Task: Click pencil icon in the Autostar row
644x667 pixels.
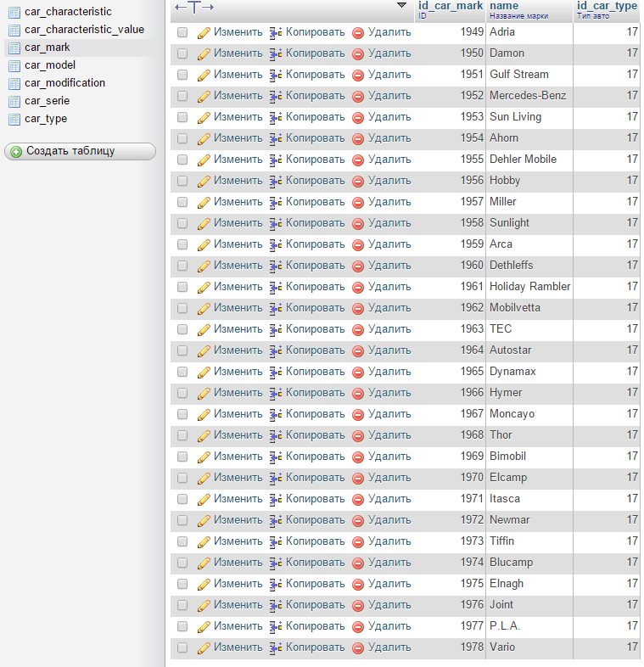Action: point(204,351)
